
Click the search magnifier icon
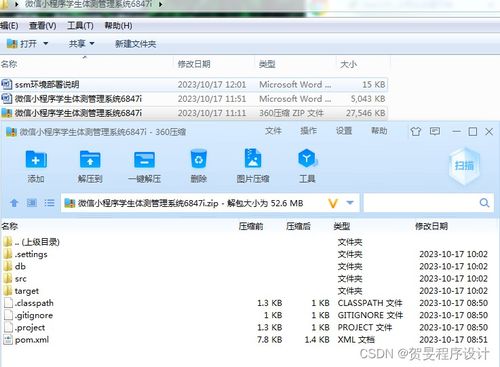484,203
